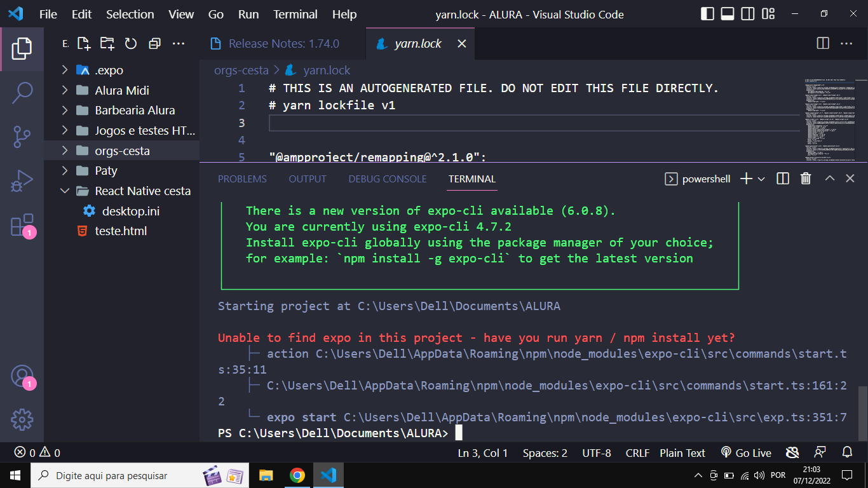The height and width of the screenshot is (488, 868).
Task: Click the Ln 3, Col 1 position indicator
Action: (x=483, y=453)
